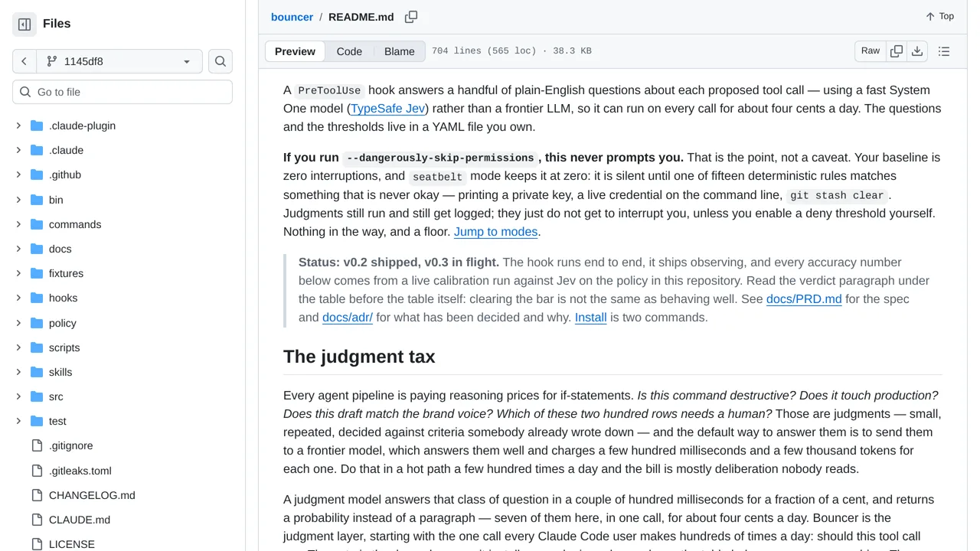Open the TypeSafe Jev link
The width and height of the screenshot is (980, 551).
click(x=388, y=108)
